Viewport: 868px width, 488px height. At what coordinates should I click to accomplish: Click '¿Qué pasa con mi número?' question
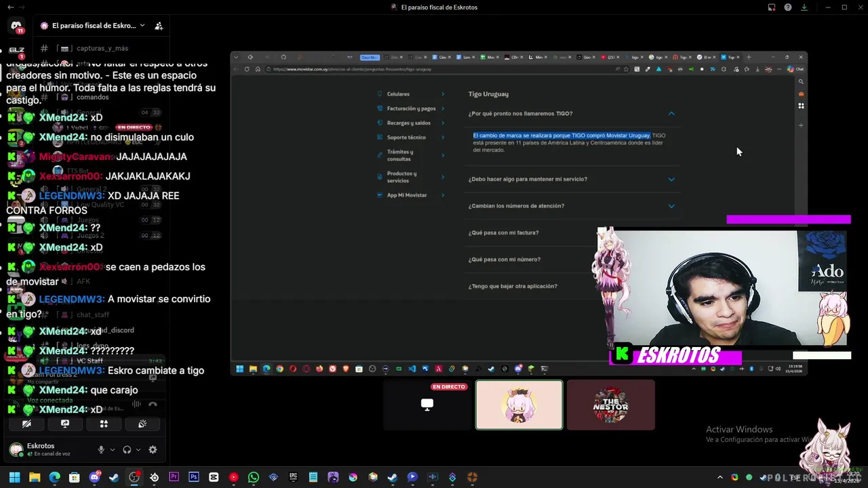click(x=504, y=260)
